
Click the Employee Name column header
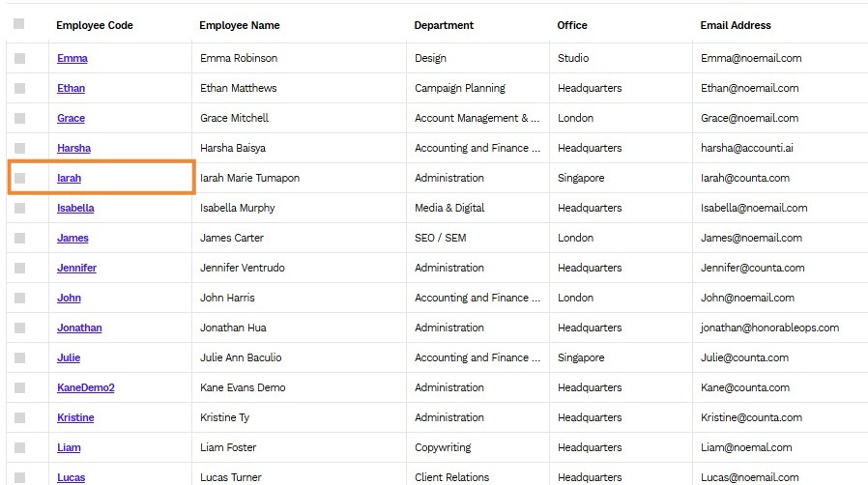tap(240, 25)
